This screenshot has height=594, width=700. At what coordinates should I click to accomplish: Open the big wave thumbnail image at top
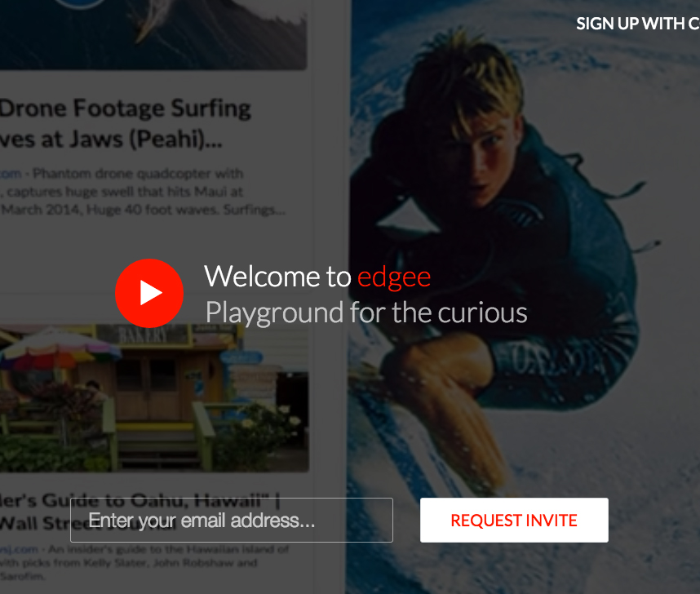(153, 34)
